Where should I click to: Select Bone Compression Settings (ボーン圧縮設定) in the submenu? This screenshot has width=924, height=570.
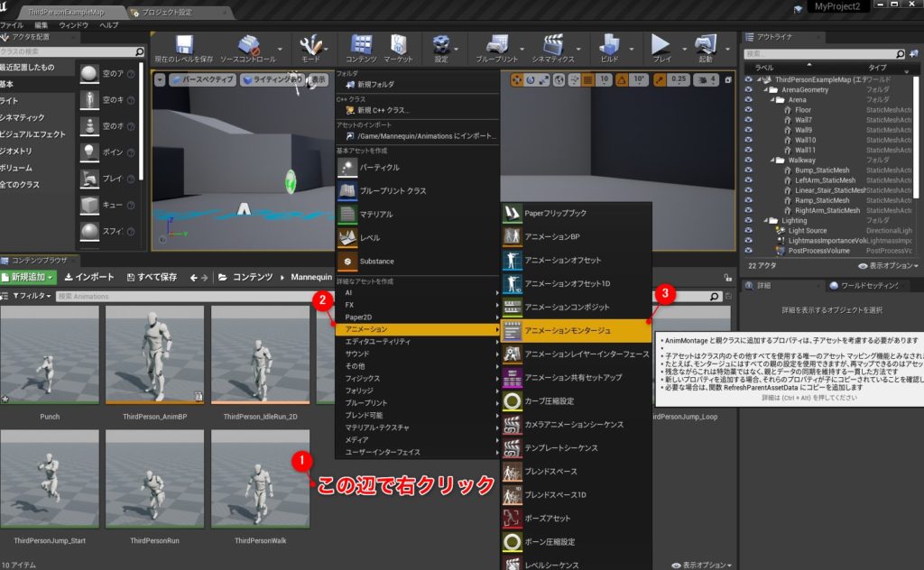tap(577, 542)
